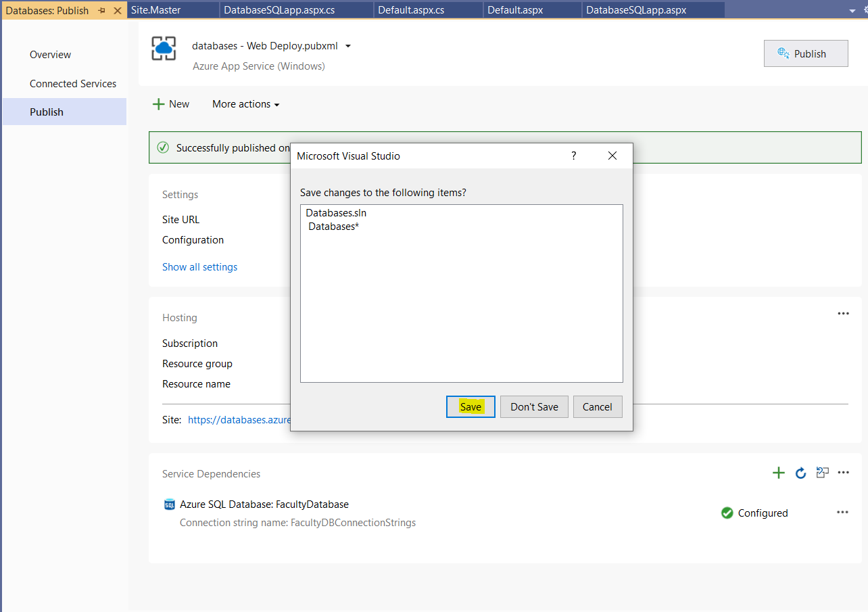Open the publish profile dropdown arrow
This screenshot has height=612, width=868.
click(348, 46)
